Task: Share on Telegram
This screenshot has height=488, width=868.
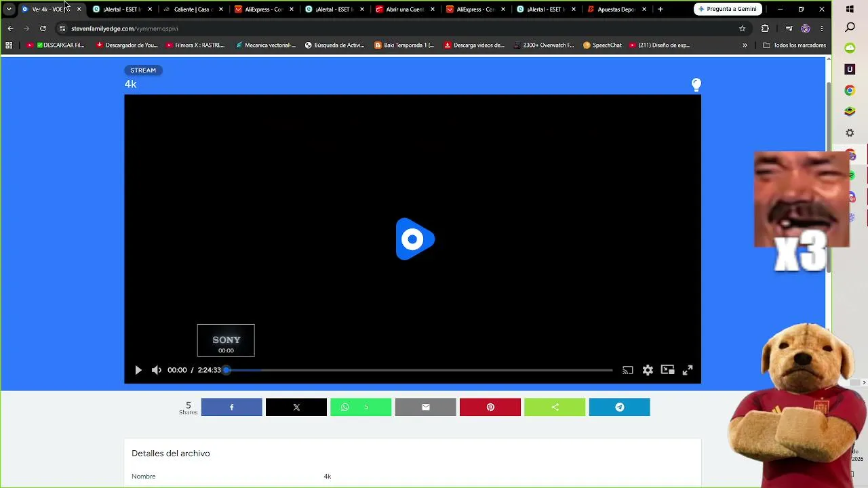Action: point(620,407)
